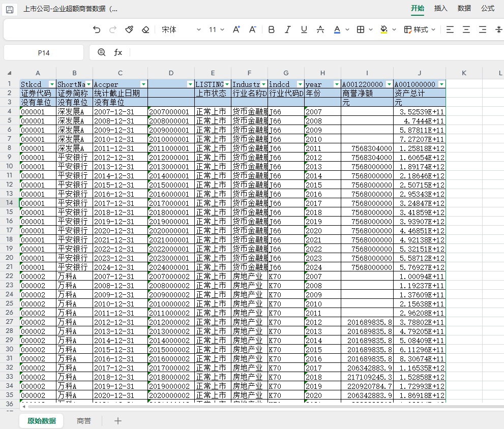Click the fill color bucket swatch

point(384,30)
